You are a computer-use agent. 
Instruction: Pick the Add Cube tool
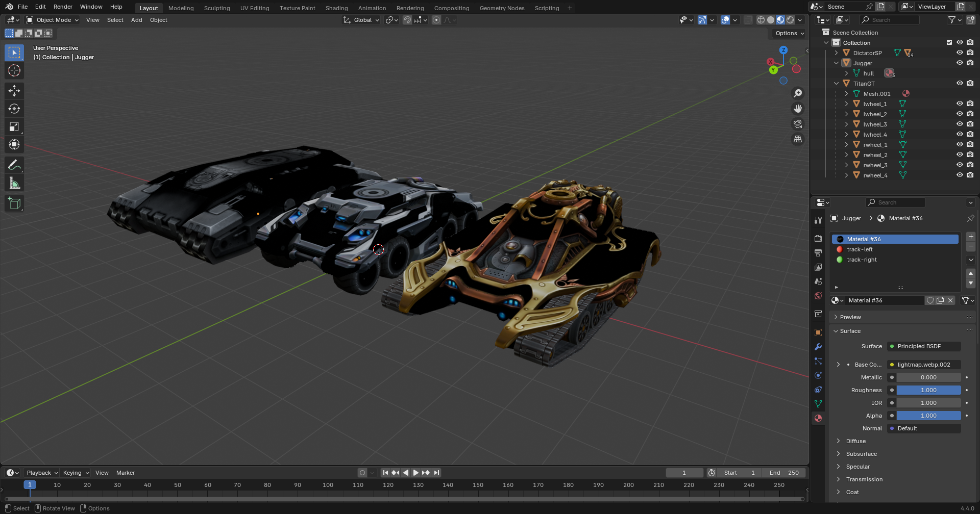click(14, 203)
